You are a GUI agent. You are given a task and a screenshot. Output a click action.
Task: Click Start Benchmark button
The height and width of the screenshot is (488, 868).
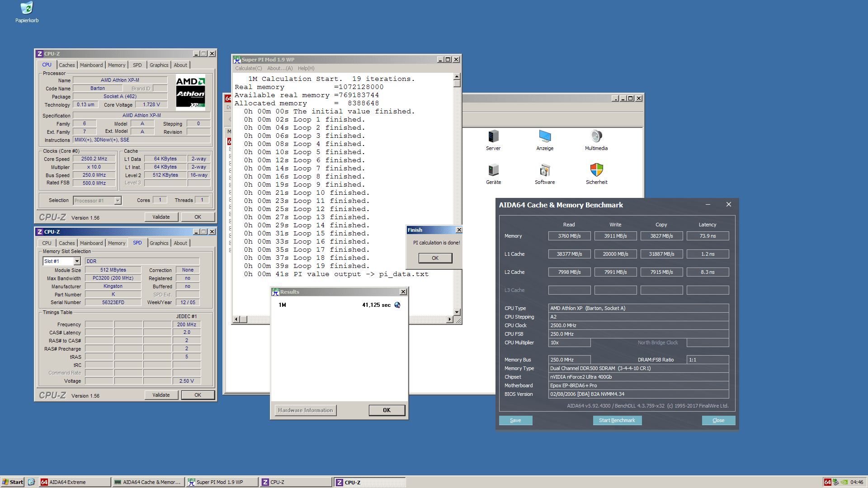tap(617, 420)
